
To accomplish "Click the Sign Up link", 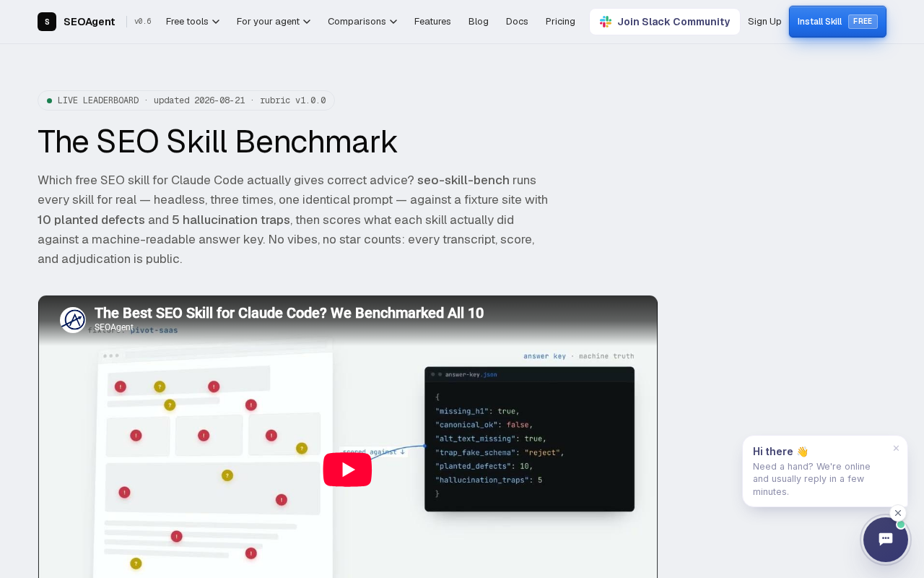I will (x=764, y=22).
